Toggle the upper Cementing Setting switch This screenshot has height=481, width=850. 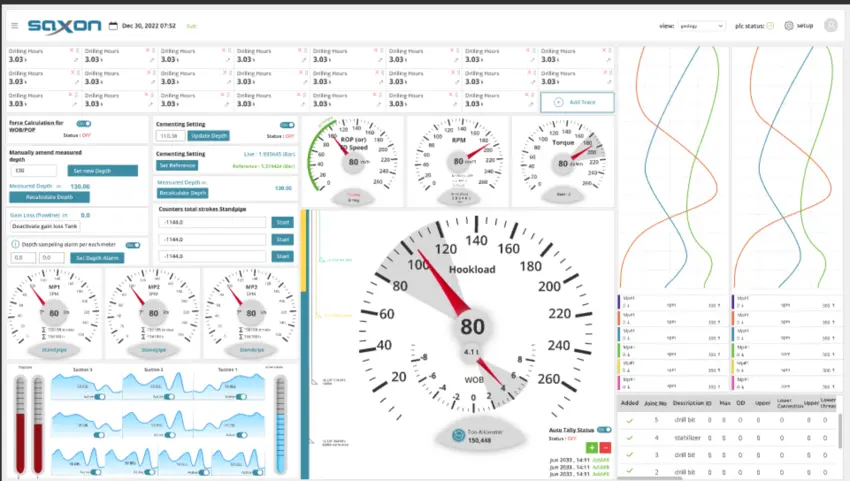[x=287, y=125]
